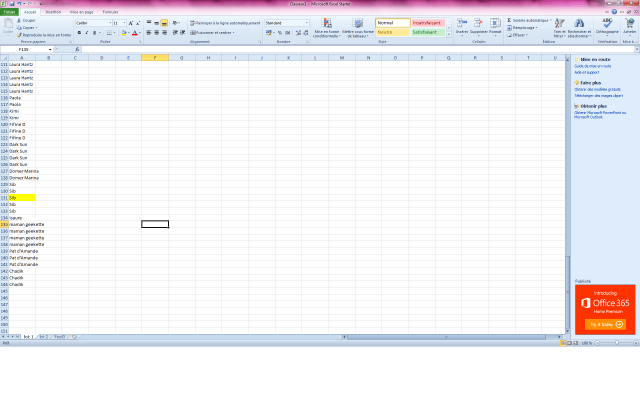Click the zoom slider in status bar
This screenshot has height=408, width=640.
click(617, 343)
